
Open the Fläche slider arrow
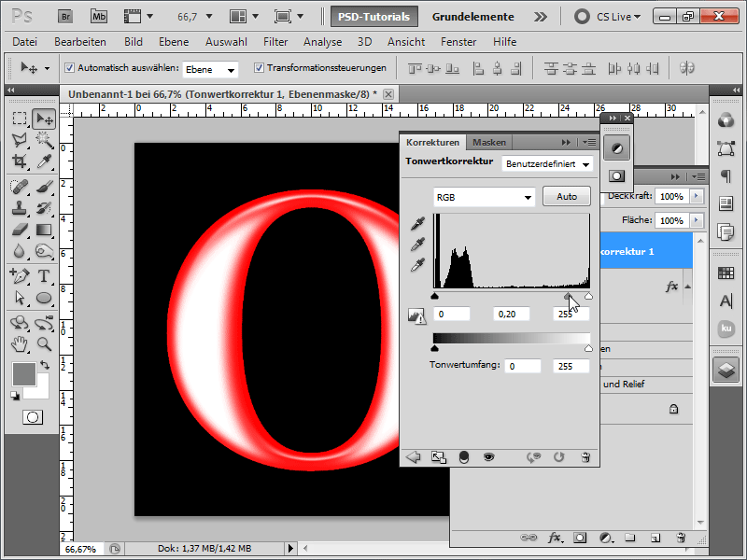[x=697, y=220]
